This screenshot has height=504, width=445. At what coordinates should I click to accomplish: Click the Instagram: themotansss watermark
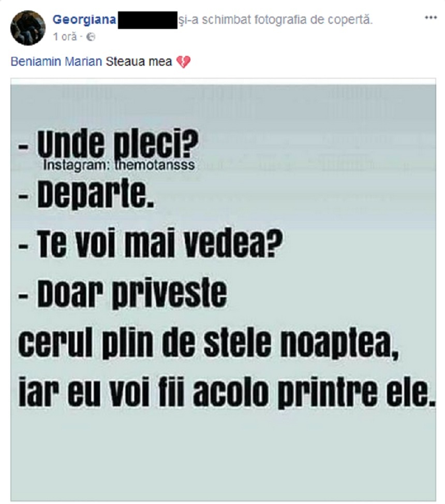tap(120, 166)
